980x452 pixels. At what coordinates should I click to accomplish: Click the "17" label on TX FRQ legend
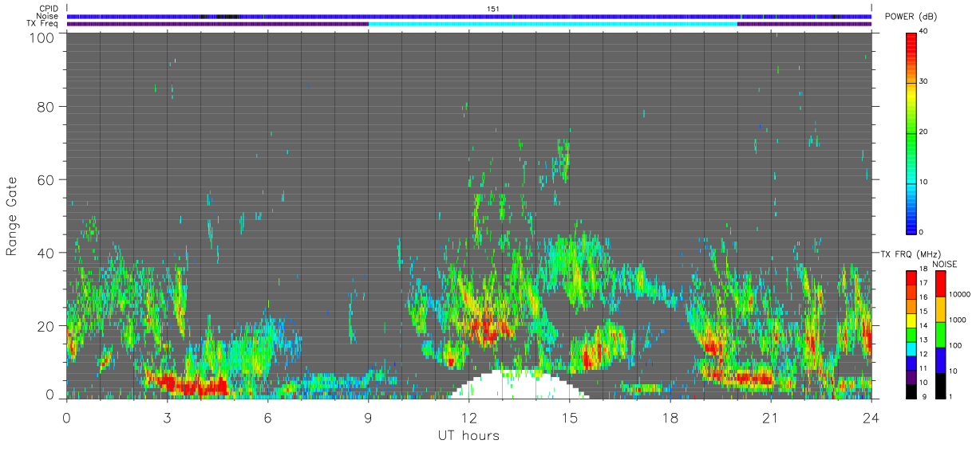point(923,283)
